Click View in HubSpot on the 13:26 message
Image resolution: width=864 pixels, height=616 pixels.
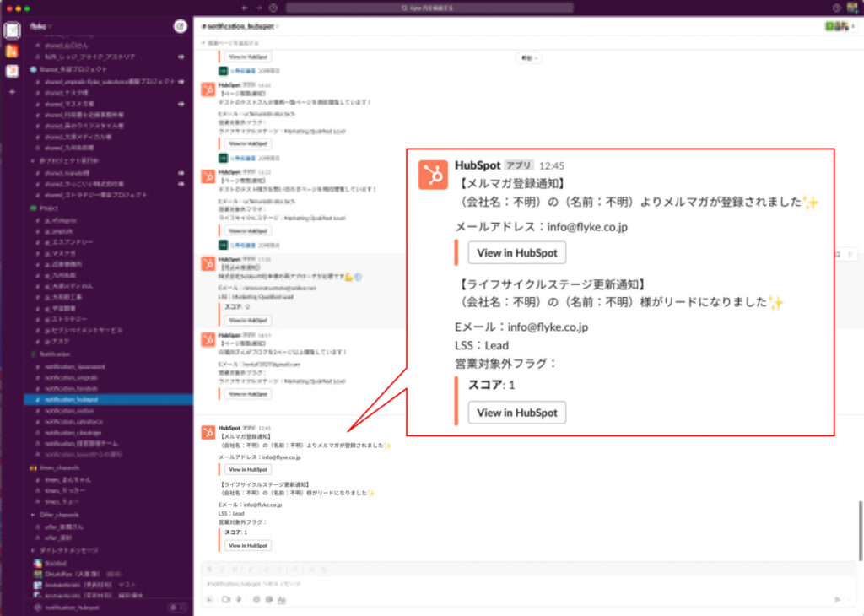248,320
